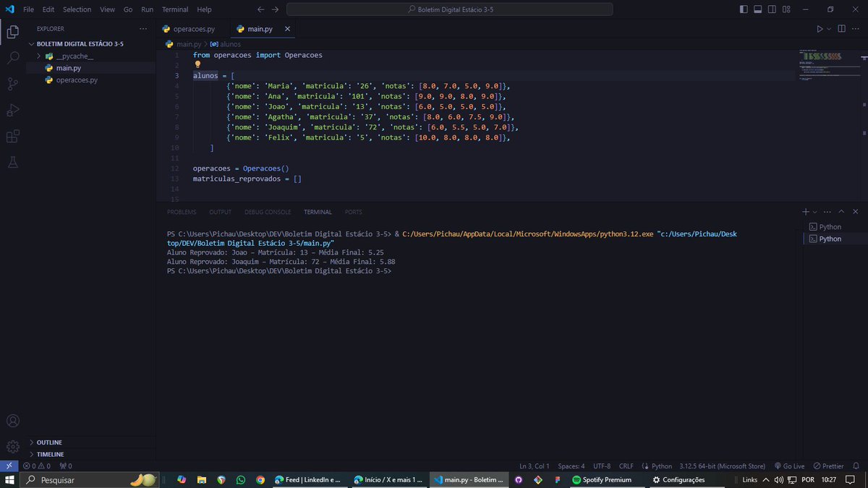Expand the __pycache__ folder
The width and height of the screenshot is (868, 488).
pyautogui.click(x=40, y=55)
